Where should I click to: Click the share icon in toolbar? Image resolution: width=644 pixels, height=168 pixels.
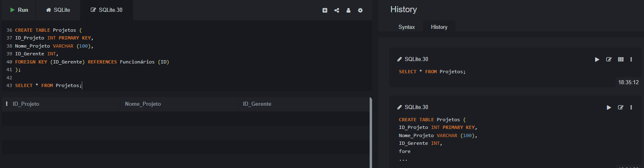(x=337, y=10)
